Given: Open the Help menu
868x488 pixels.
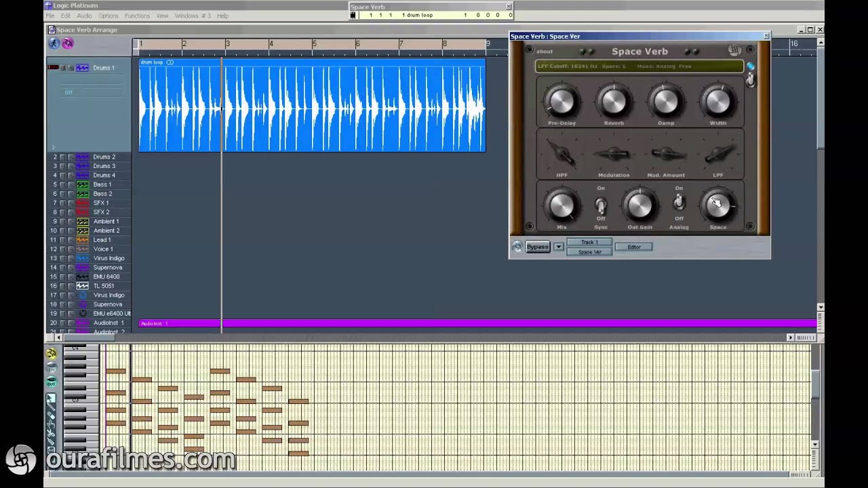Looking at the screenshot, I should (x=222, y=16).
